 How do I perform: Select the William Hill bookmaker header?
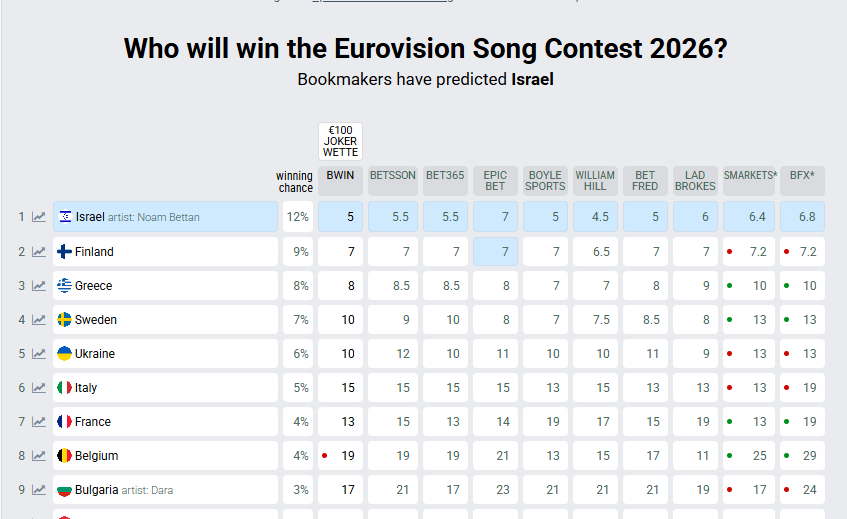click(x=595, y=180)
